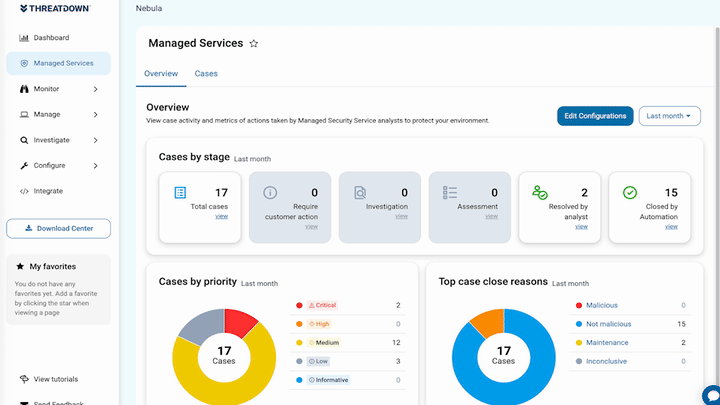Click the Low priority tag

click(319, 361)
